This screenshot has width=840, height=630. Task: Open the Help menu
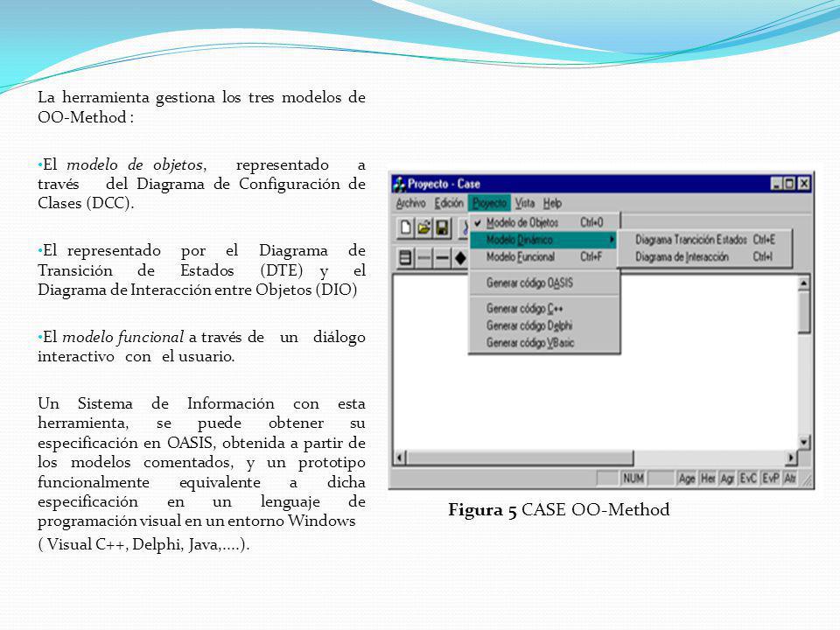(552, 204)
